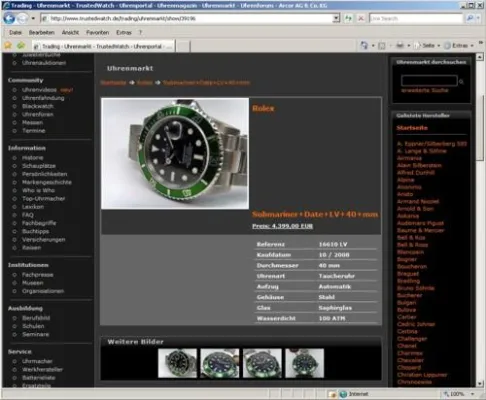Focus the Live Search box
The height and width of the screenshot is (400, 486).
click(416, 18)
